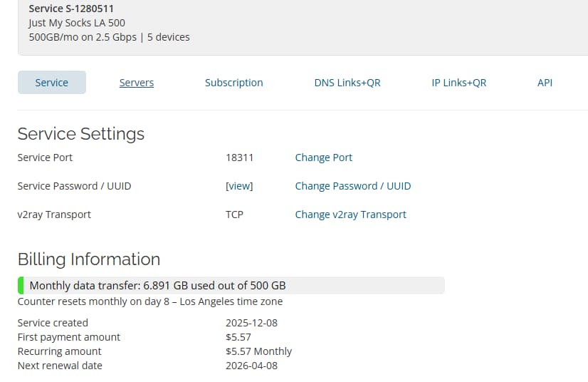Viewport: 588px width, 382px height.
Task: Click the Change Port link
Action: [x=323, y=158]
